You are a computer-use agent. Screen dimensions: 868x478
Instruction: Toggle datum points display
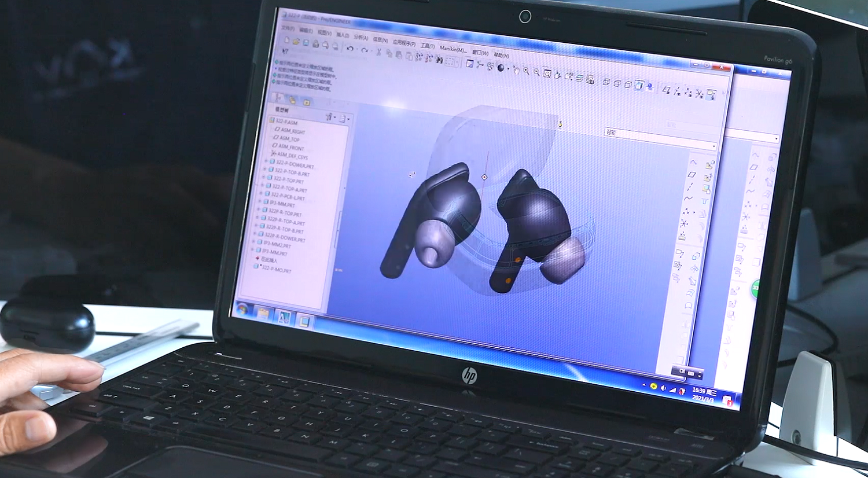688,91
